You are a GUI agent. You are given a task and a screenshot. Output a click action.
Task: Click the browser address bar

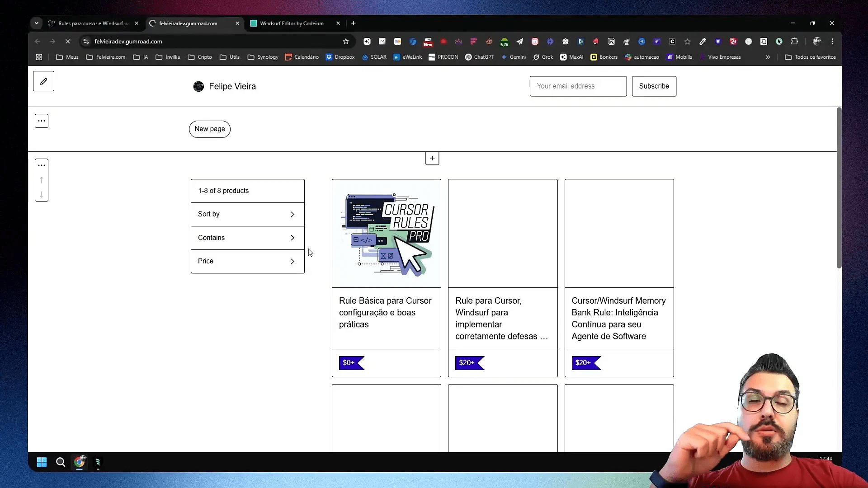pos(217,42)
